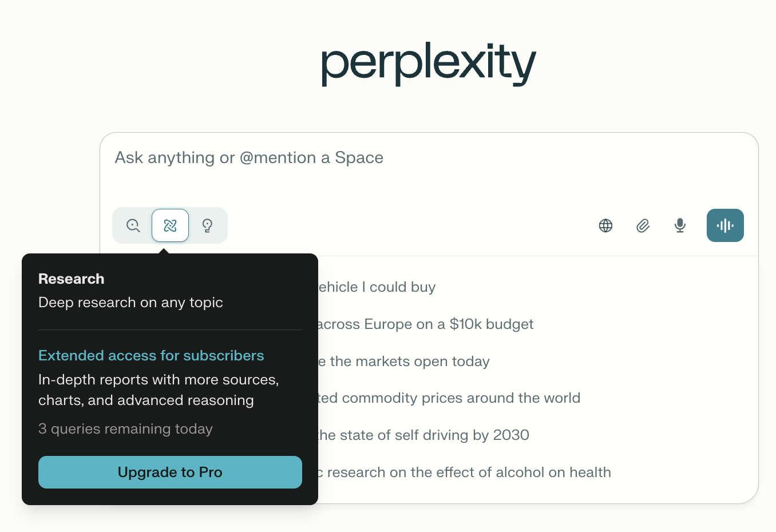Select suggestion about self driving by 2030
The height and width of the screenshot is (532, 776).
click(423, 435)
